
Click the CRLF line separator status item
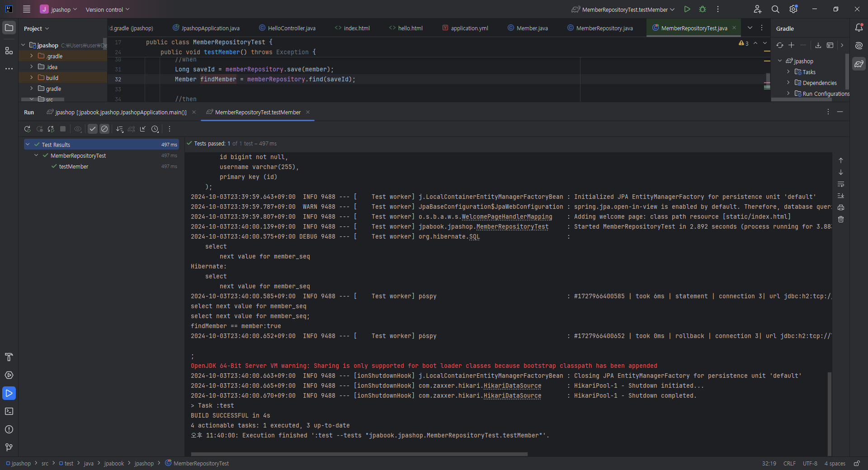tap(789, 464)
